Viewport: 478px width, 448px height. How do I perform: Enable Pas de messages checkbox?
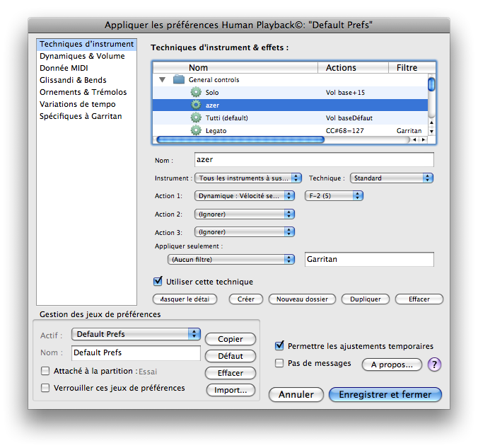click(x=279, y=363)
